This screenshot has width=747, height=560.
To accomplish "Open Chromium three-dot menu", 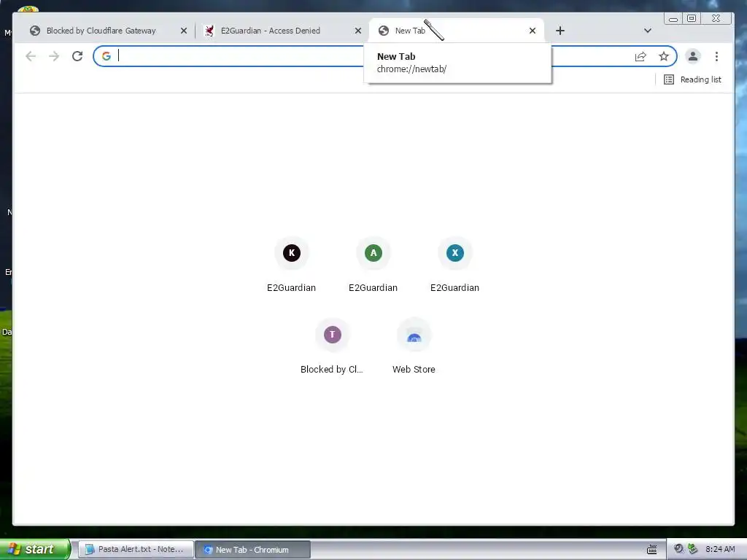I will (716, 56).
